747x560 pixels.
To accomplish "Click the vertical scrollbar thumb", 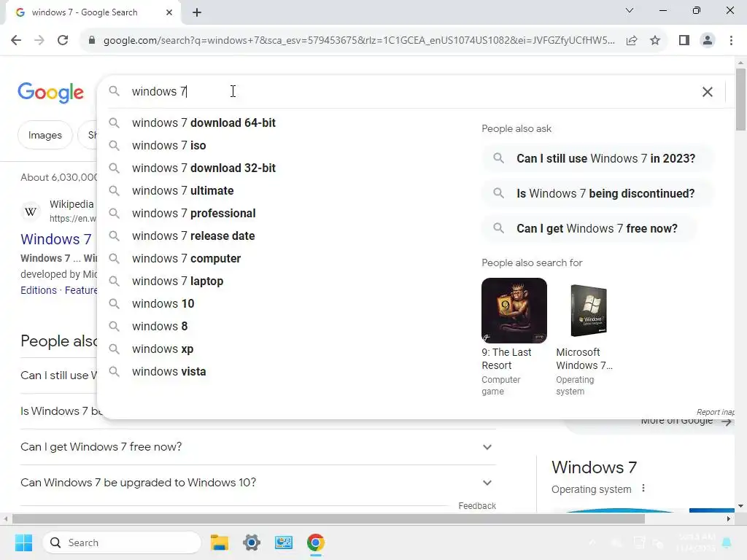I will (x=740, y=99).
